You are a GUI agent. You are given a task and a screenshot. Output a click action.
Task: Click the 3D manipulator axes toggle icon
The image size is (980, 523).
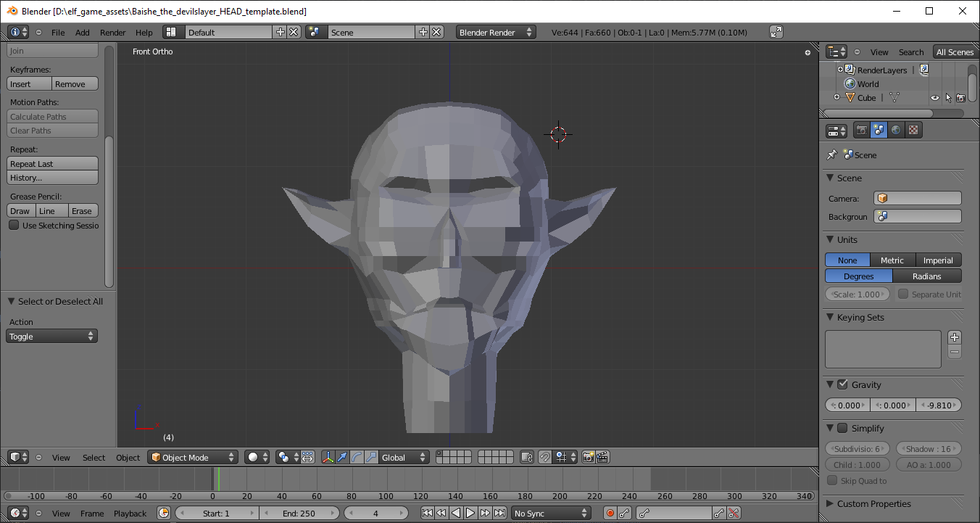point(328,458)
